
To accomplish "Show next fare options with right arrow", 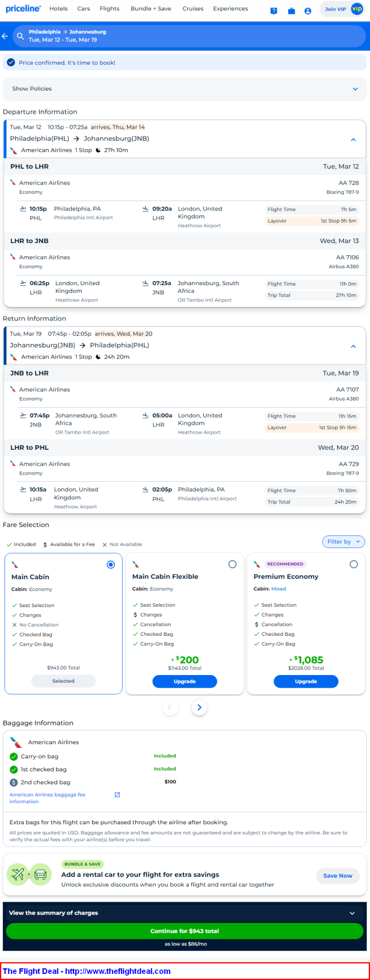I will tap(199, 707).
